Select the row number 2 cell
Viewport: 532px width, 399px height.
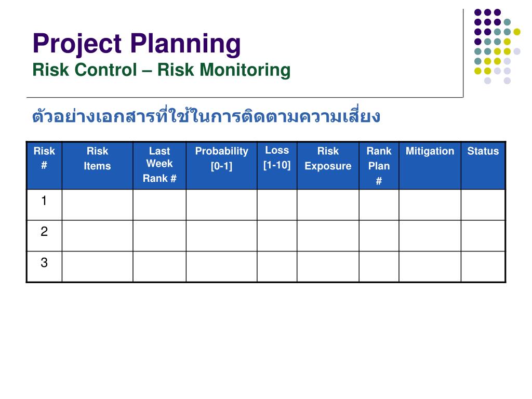coord(45,236)
